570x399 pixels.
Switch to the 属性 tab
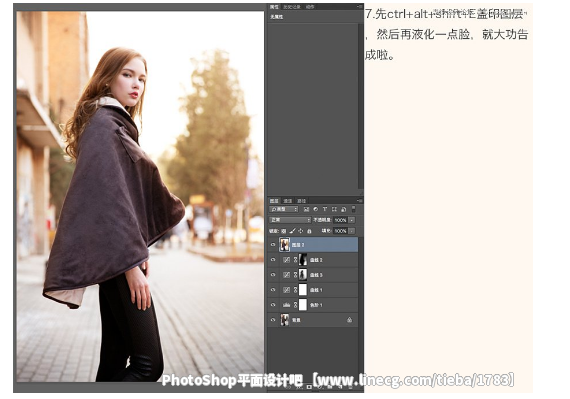[274, 7]
